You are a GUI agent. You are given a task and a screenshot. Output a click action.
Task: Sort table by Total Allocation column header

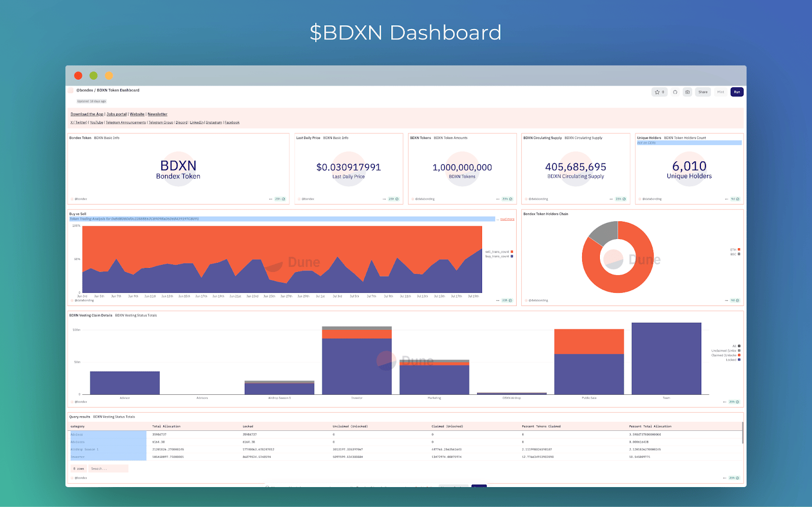click(x=166, y=426)
